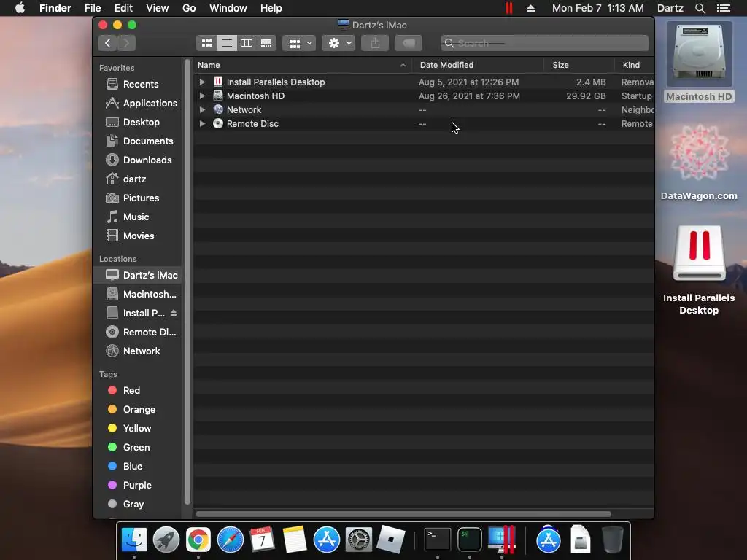Image resolution: width=747 pixels, height=560 pixels.
Task: Open Recents in the sidebar
Action: pos(137,85)
